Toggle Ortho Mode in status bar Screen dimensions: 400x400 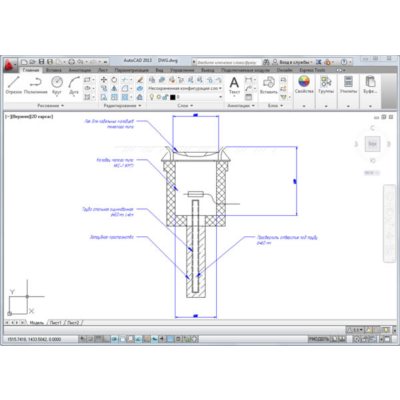(106, 339)
